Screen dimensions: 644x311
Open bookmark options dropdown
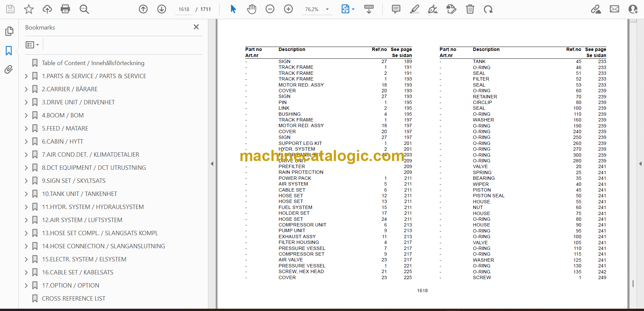[32, 45]
